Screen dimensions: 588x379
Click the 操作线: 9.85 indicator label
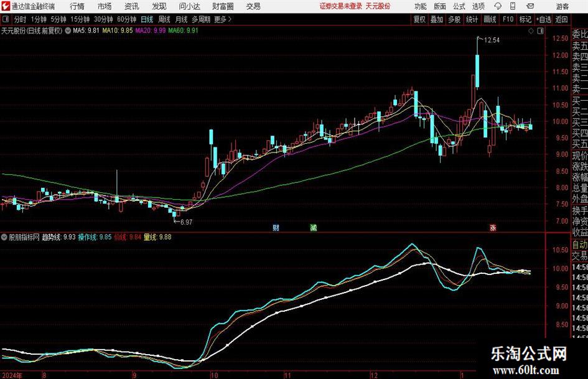click(x=95, y=237)
